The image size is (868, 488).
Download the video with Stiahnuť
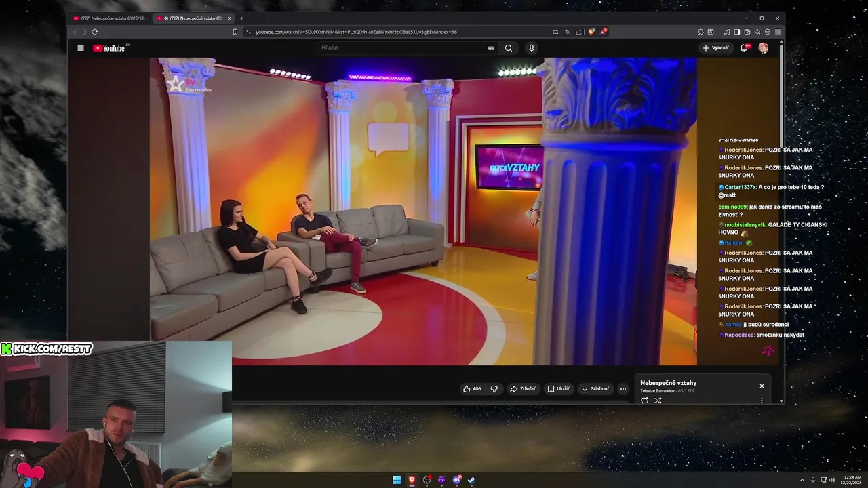coord(595,389)
